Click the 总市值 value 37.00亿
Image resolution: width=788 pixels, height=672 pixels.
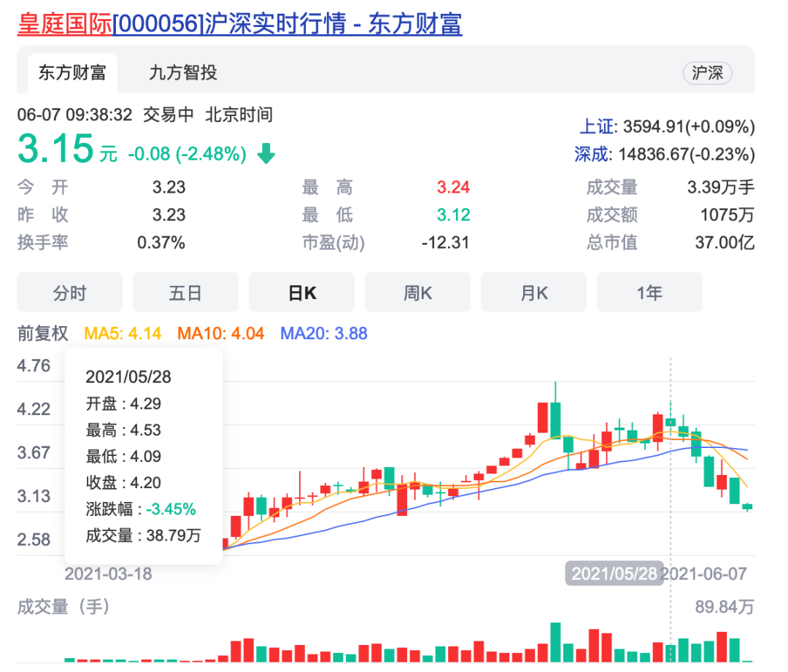pos(725,242)
